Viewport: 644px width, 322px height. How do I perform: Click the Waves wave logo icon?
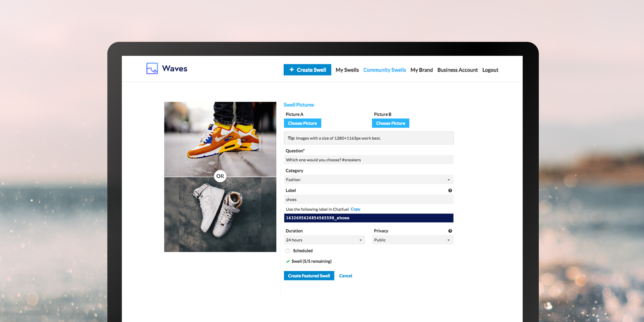pyautogui.click(x=152, y=69)
